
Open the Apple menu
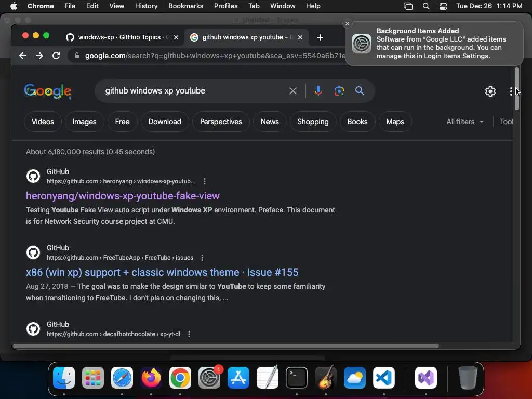pos(14,6)
